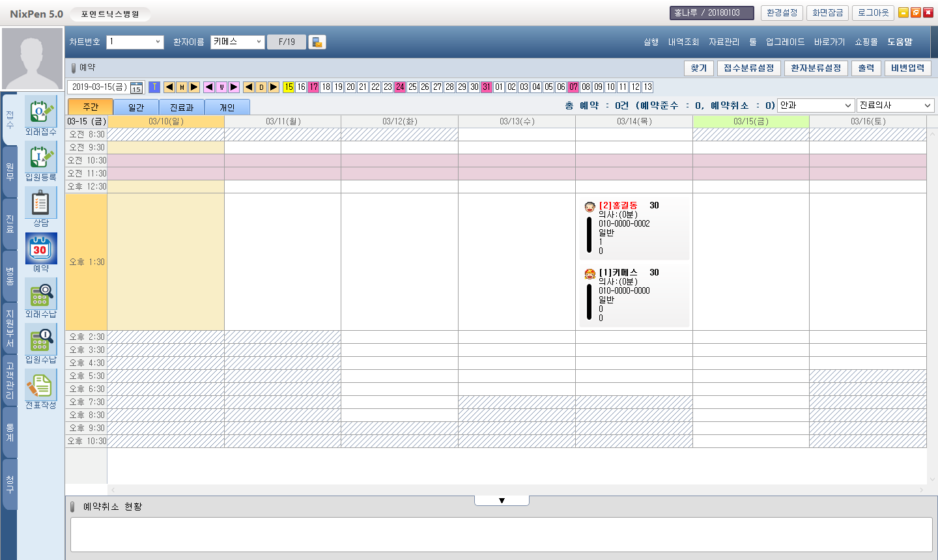Open the 전표작성 document icon
The width and height of the screenshot is (938, 560).
coord(40,385)
